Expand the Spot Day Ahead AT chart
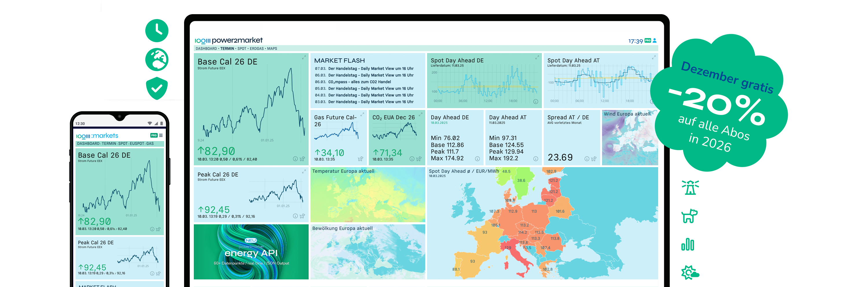 tap(653, 58)
